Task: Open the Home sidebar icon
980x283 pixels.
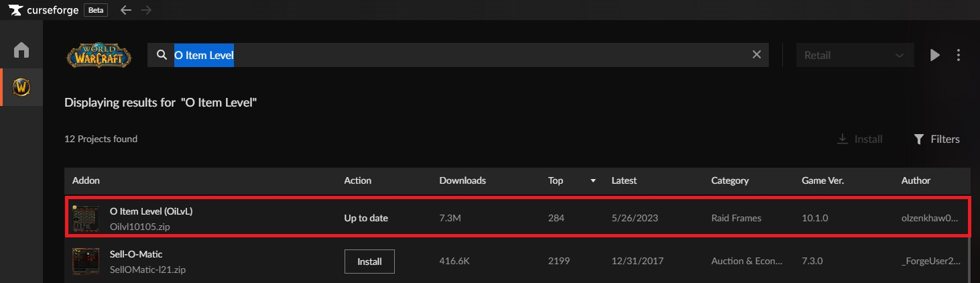Action: tap(21, 50)
